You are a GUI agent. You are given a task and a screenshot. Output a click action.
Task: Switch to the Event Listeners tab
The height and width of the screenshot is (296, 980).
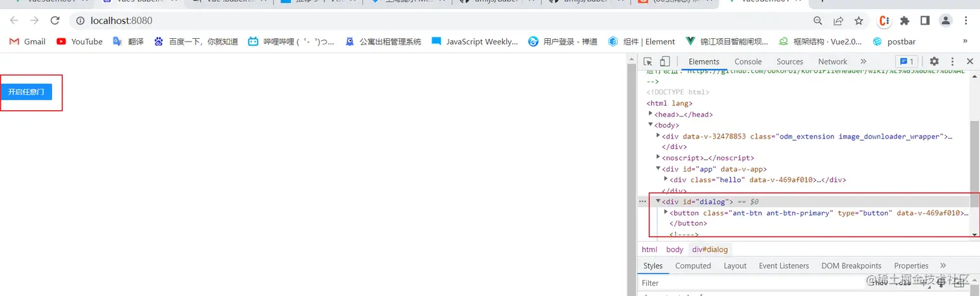click(784, 266)
